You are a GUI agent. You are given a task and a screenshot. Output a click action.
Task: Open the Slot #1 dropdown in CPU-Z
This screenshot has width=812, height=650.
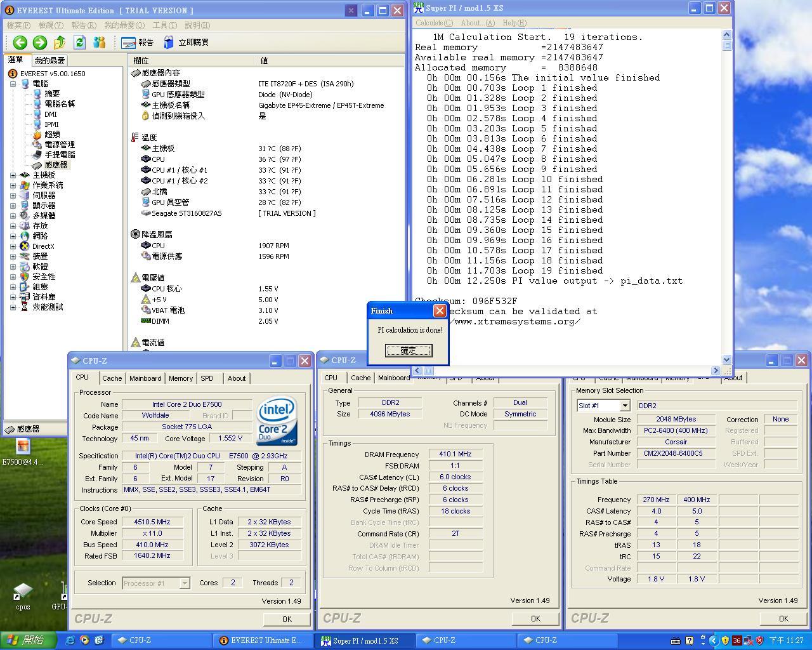[625, 406]
